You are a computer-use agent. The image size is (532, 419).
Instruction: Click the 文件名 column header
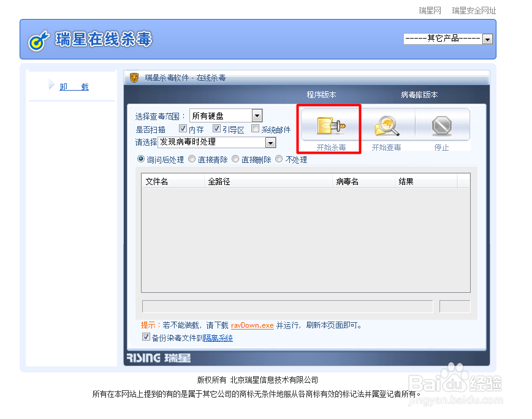coord(173,181)
